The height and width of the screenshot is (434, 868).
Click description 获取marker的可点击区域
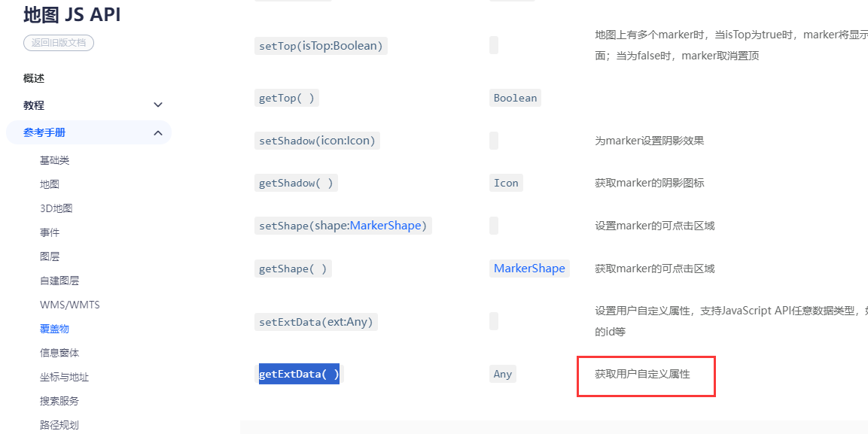[655, 269]
